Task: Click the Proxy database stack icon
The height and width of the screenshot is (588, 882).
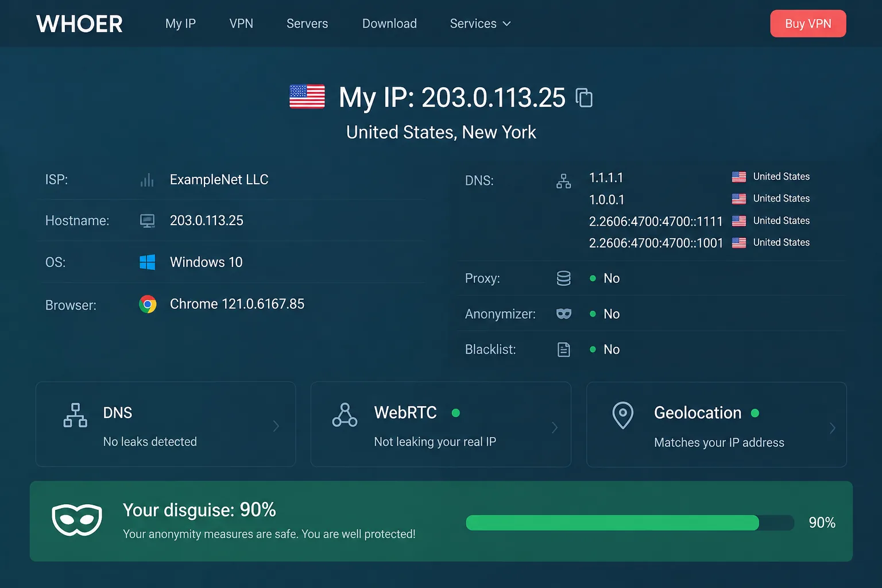Action: point(564,278)
